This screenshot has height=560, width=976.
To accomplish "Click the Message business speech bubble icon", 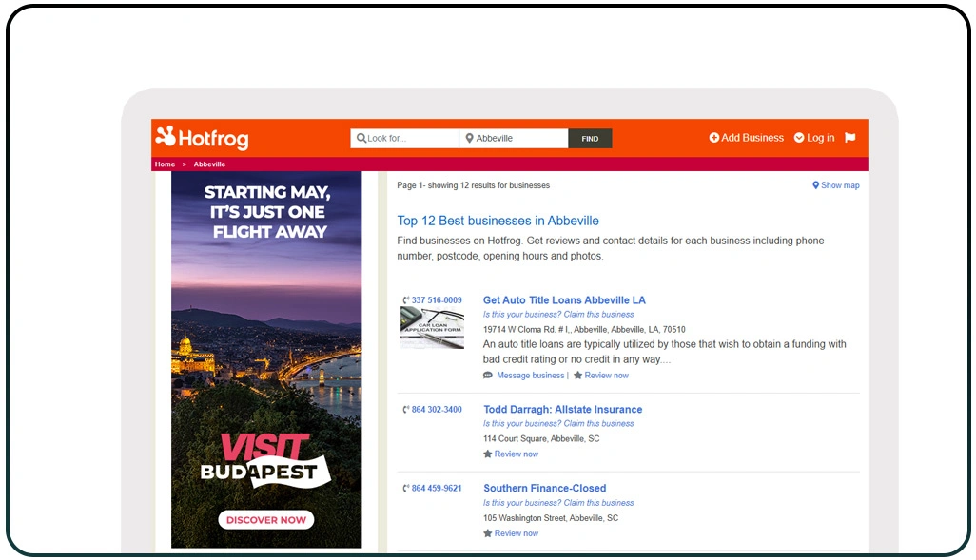I will tap(488, 376).
